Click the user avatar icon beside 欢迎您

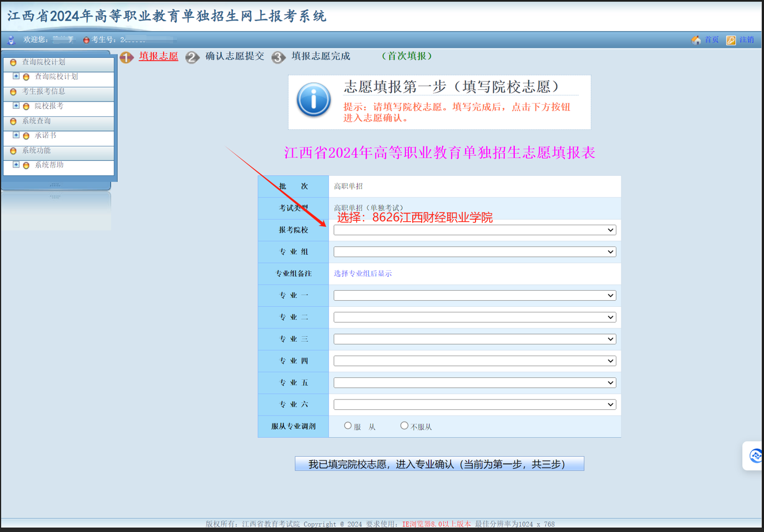[11, 40]
